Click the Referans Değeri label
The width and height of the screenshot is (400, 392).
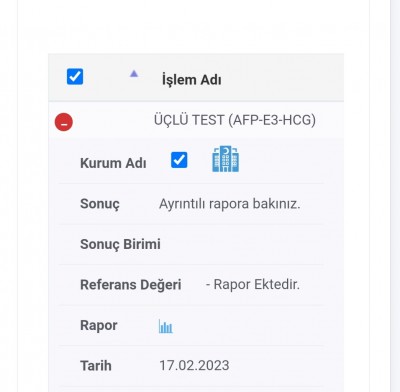131,285
